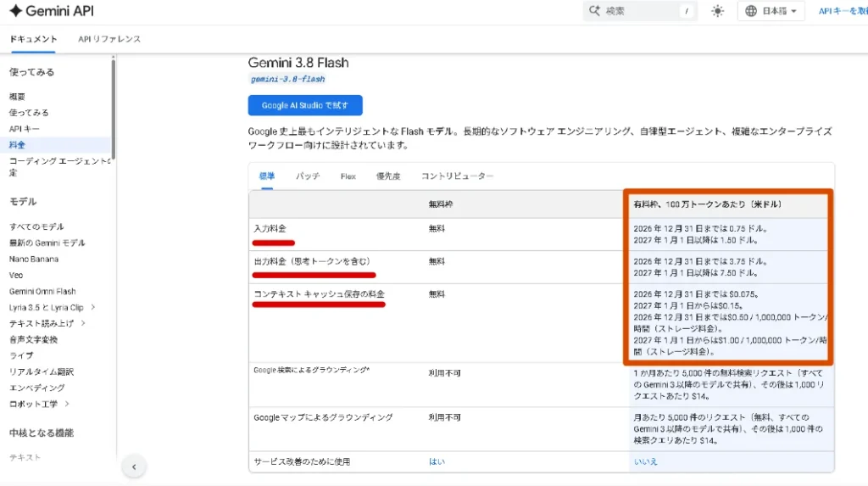Switch to the コントリビューター pricing tab
The height and width of the screenshot is (486, 868).
[457, 176]
